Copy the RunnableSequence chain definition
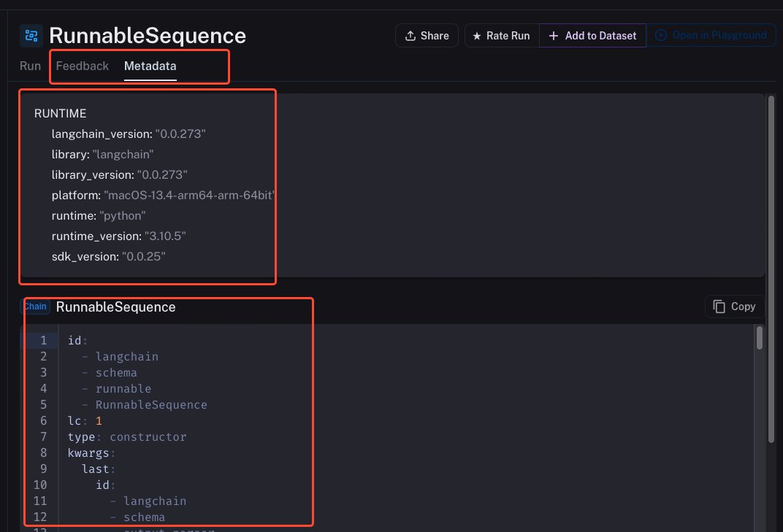The height and width of the screenshot is (532, 783). [x=735, y=307]
